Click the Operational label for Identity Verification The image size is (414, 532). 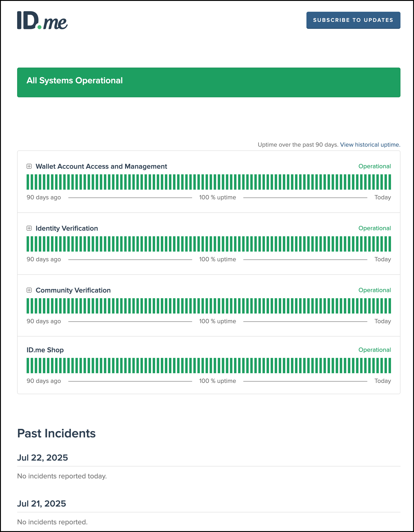tap(375, 228)
